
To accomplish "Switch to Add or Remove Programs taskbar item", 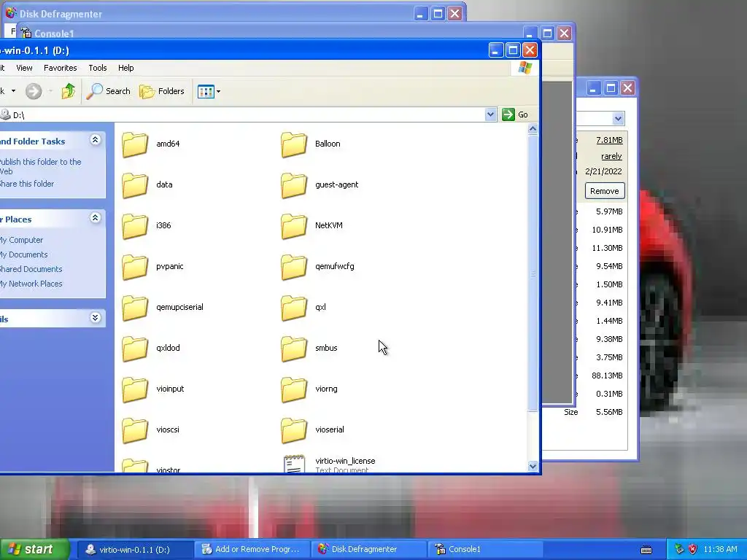I will [252, 550].
